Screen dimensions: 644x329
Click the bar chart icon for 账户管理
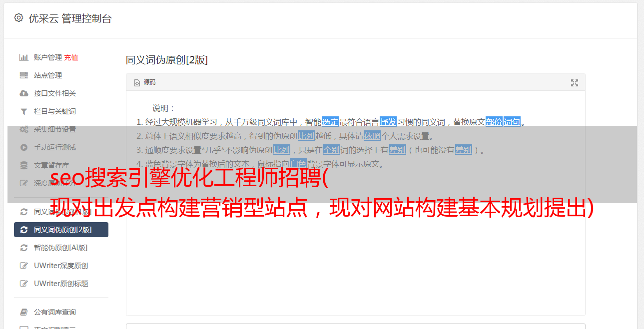[x=23, y=57]
